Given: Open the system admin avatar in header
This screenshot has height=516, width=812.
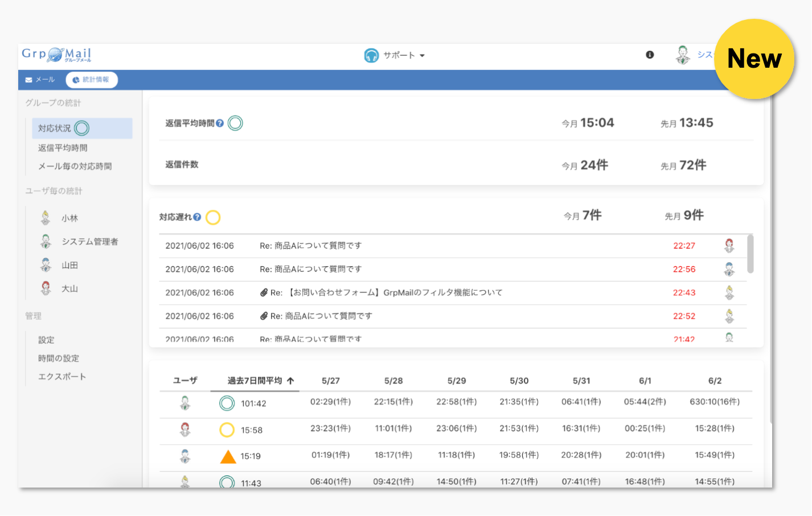Looking at the screenshot, I should pyautogui.click(x=683, y=55).
